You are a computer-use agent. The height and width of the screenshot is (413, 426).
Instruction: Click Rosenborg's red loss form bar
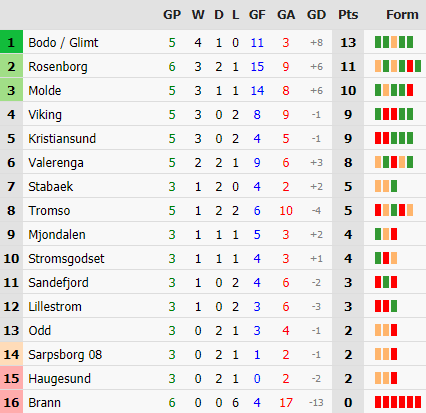[410, 66]
